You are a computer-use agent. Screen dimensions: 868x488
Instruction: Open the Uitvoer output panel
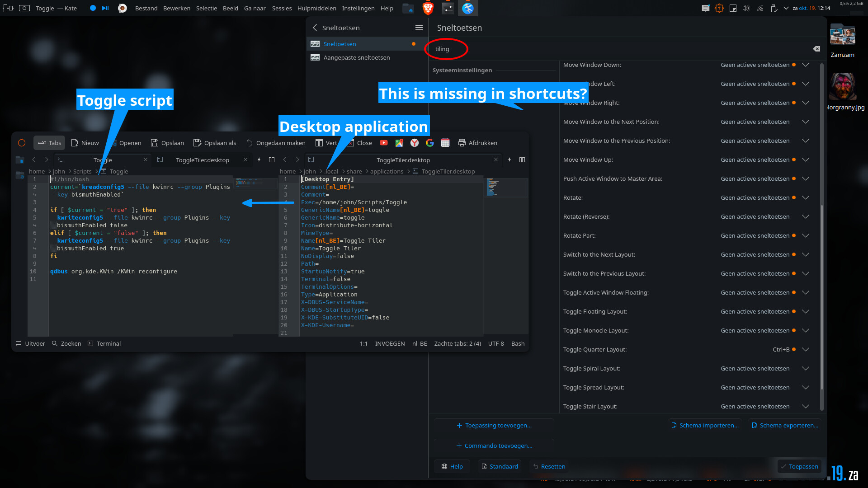[30, 343]
